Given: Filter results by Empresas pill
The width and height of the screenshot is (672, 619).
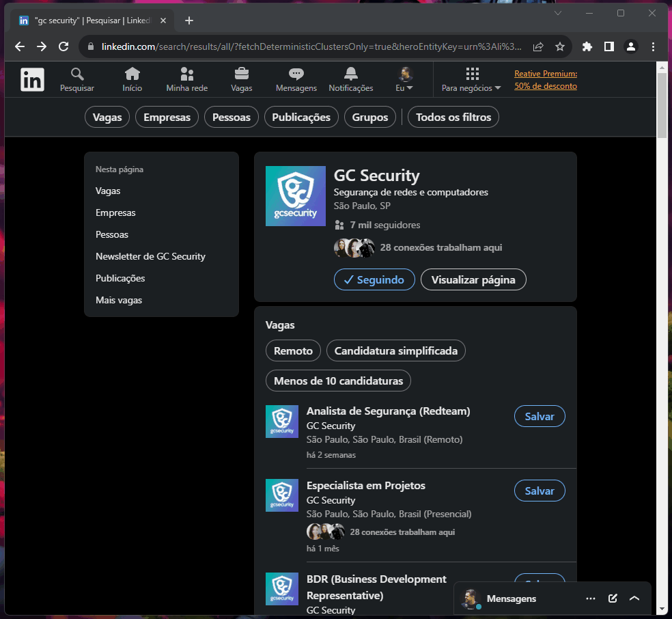Looking at the screenshot, I should [x=167, y=117].
